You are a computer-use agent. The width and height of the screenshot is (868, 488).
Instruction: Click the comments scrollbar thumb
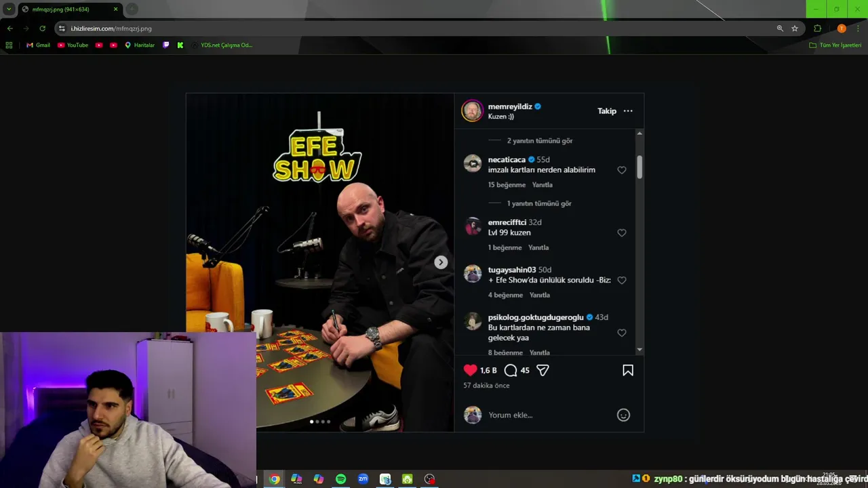[x=639, y=167]
